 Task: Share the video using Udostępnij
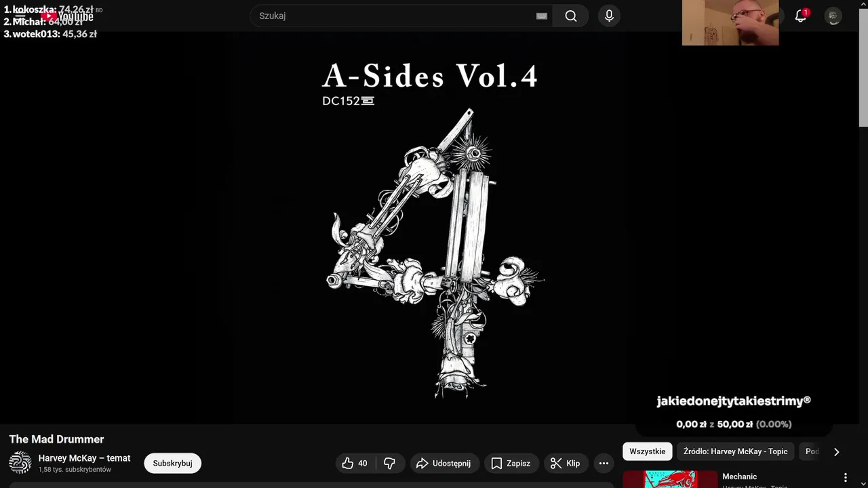click(x=445, y=464)
